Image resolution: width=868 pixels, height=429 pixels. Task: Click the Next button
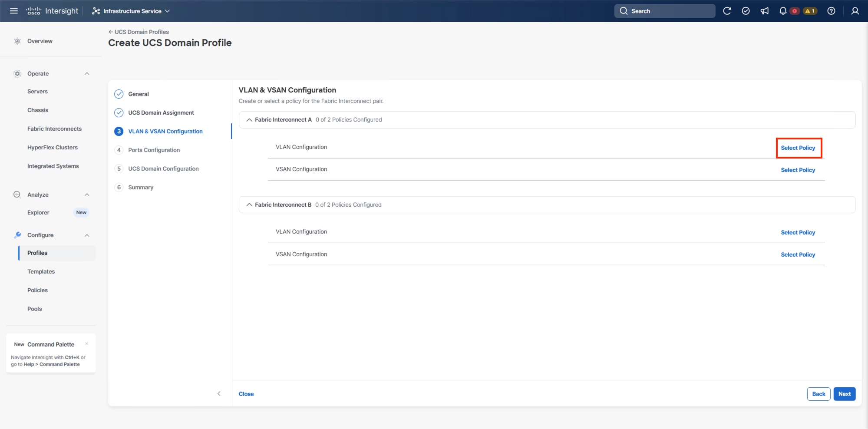(844, 394)
